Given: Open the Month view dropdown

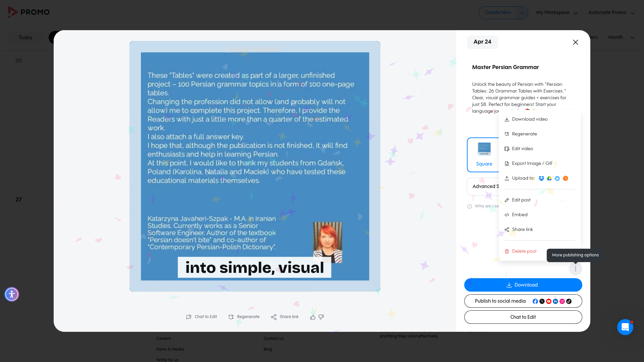Looking at the screenshot, I should pos(621,37).
